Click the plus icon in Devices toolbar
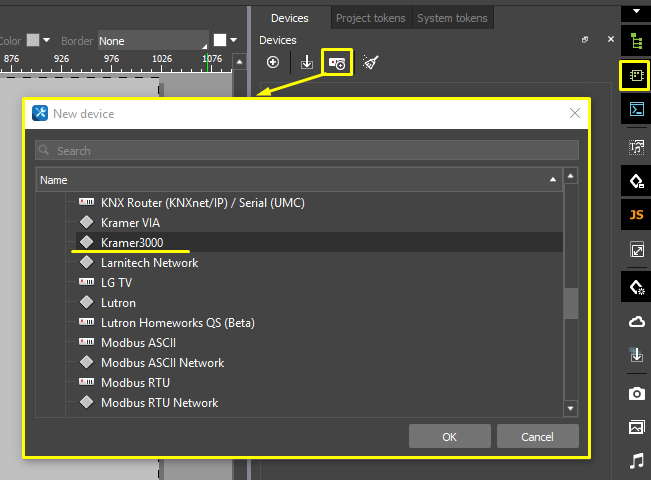 click(273, 63)
